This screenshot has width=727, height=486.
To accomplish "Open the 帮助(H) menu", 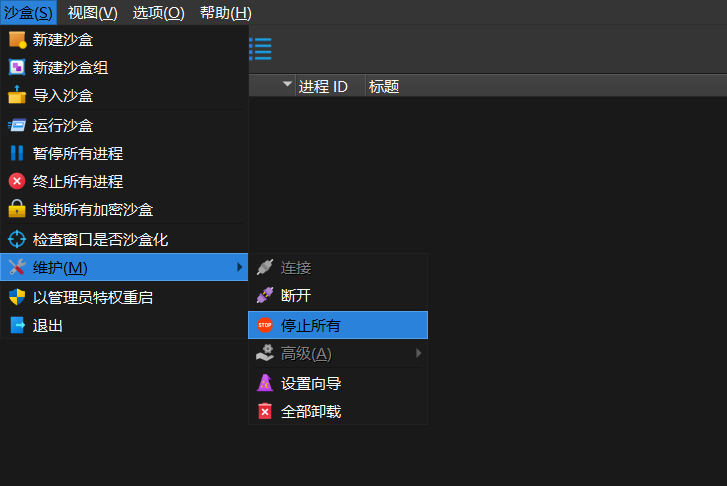I will [x=226, y=13].
